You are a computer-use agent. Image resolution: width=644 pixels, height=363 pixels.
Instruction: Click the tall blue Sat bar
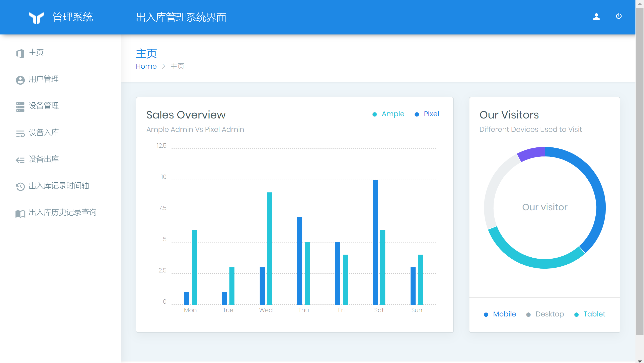click(x=375, y=242)
